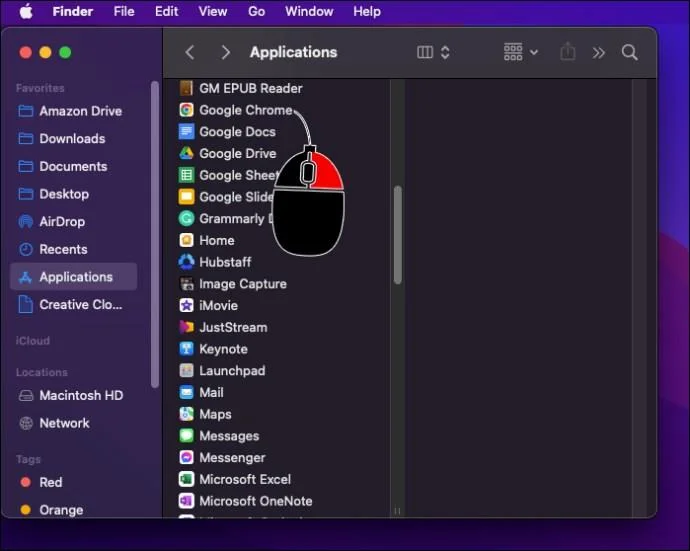Select the Red tag

point(73,482)
